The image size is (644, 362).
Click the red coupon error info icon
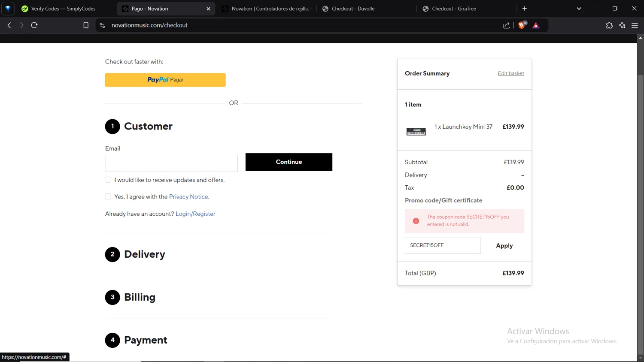click(x=416, y=221)
